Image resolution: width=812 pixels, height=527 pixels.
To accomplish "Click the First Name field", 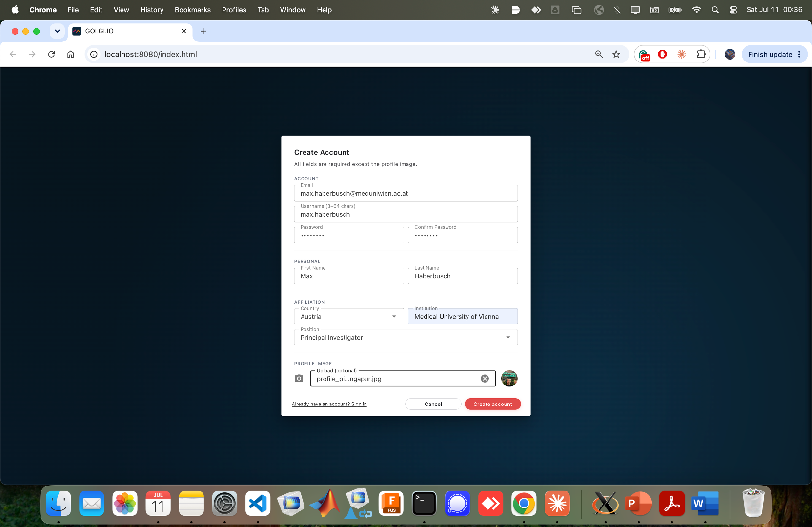I will (x=349, y=276).
